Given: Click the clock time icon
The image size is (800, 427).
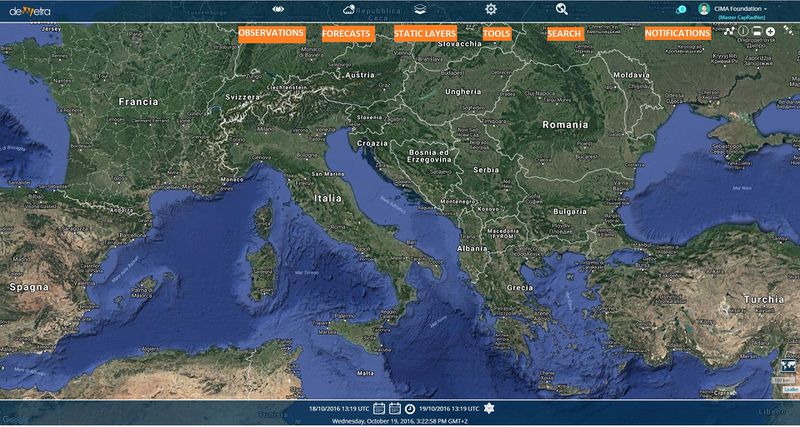Looking at the screenshot, I should coord(410,409).
